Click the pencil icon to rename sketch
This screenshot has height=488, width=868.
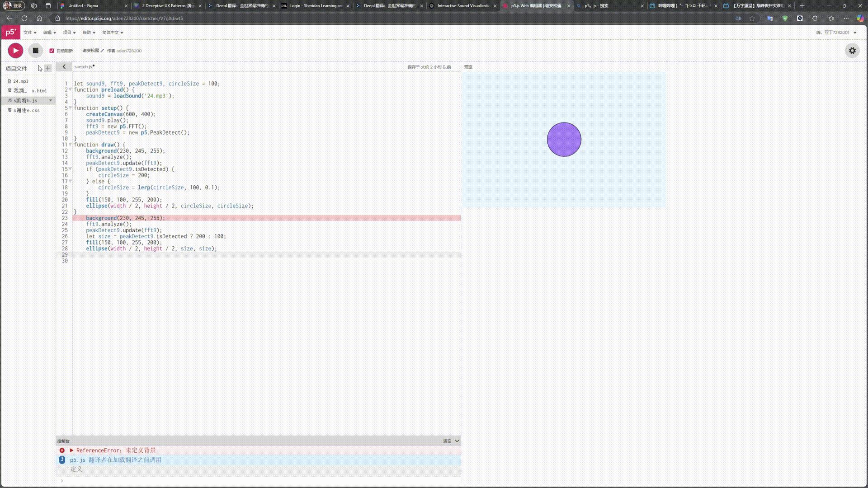[102, 51]
